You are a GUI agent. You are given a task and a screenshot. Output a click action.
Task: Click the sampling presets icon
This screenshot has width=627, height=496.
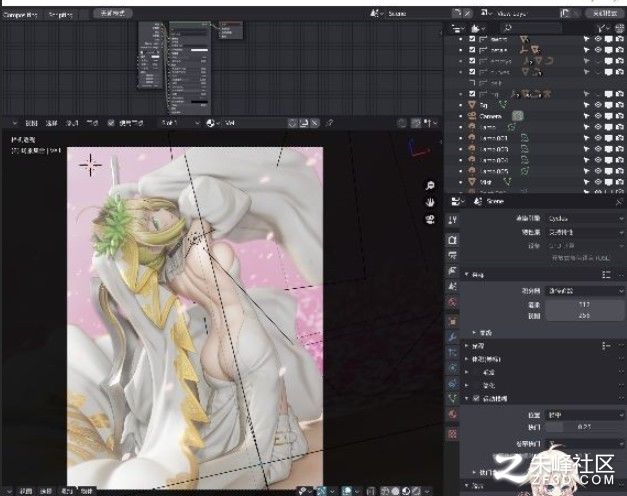point(606,274)
